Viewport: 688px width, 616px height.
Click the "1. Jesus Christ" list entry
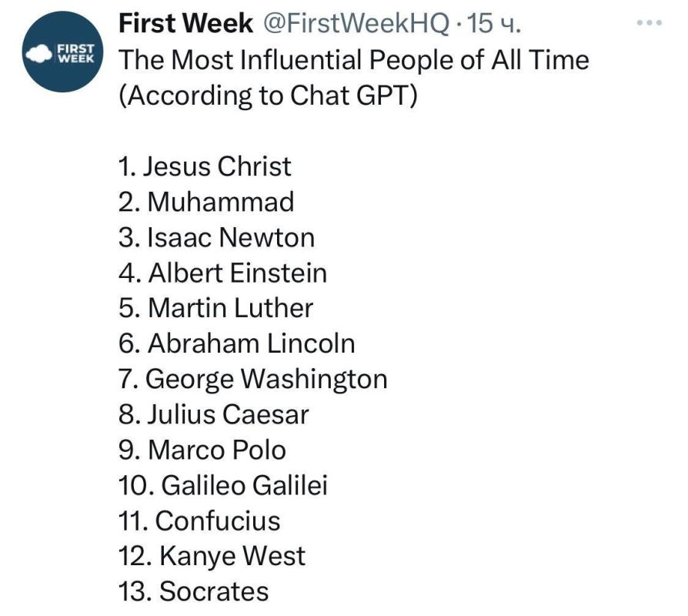(x=205, y=166)
